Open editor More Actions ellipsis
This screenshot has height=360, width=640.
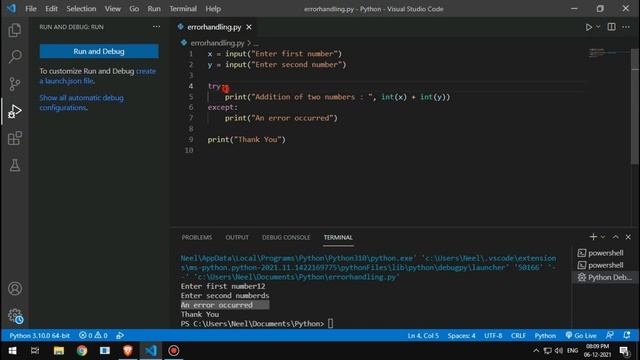(626, 27)
